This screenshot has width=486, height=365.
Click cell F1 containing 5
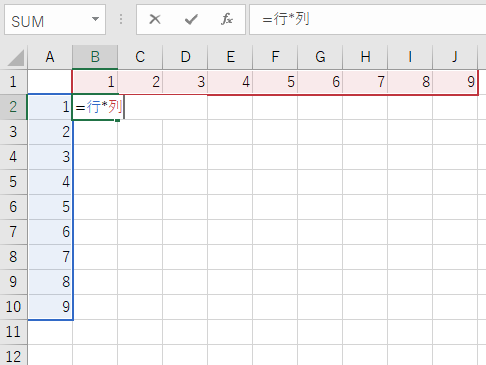coord(275,82)
